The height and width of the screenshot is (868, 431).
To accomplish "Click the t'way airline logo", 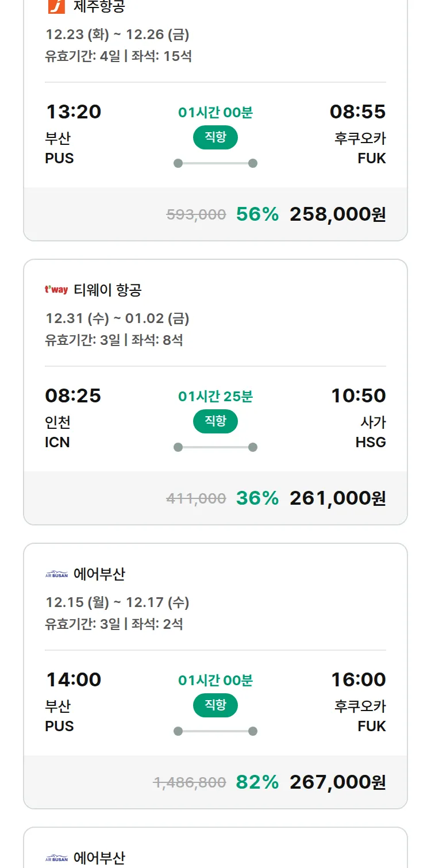I will tap(56, 290).
